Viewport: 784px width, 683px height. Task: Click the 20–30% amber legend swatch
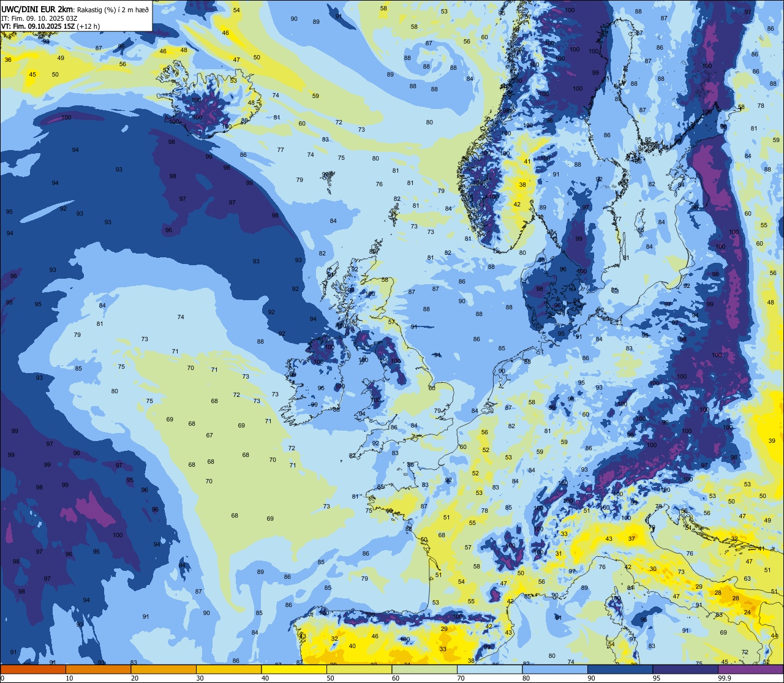coord(164,669)
